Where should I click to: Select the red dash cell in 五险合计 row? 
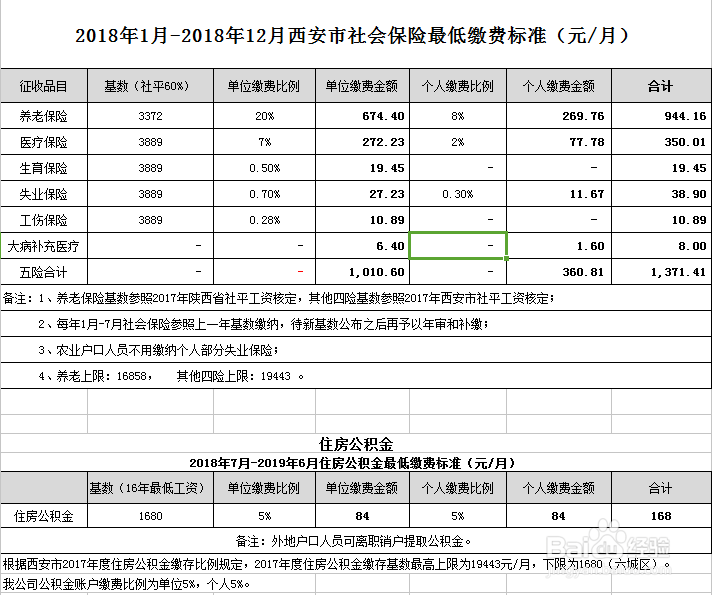[x=264, y=272]
